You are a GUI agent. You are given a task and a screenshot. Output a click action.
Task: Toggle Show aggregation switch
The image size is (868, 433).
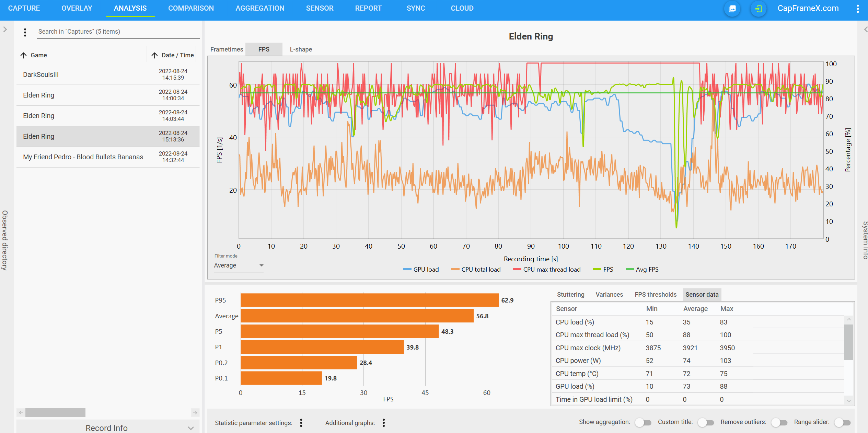[x=643, y=422]
